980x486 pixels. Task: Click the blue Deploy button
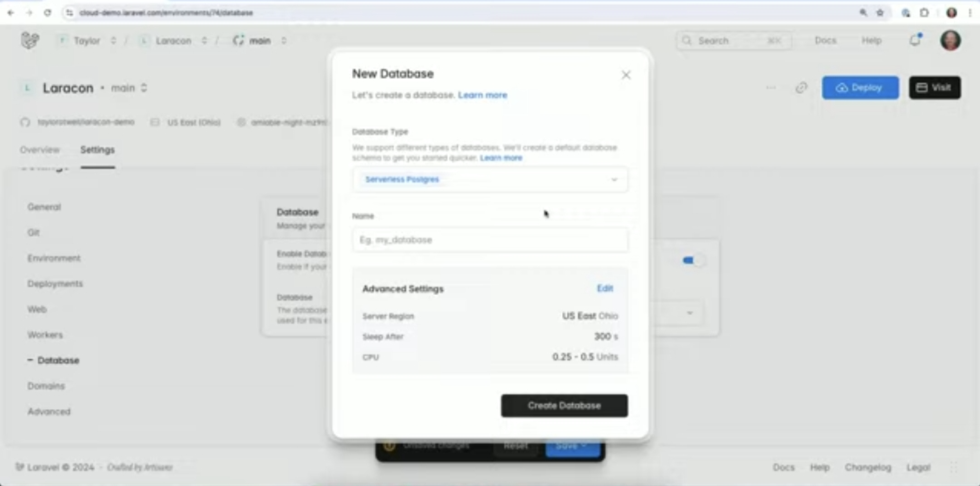click(x=860, y=88)
